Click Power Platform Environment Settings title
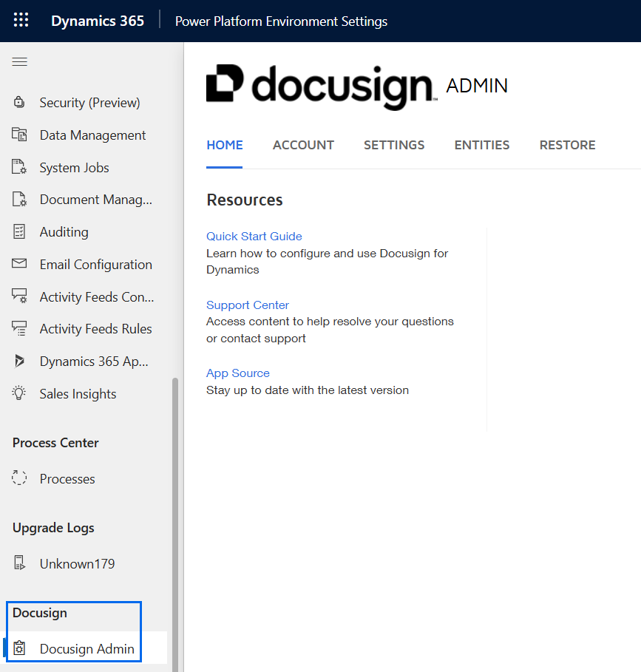The height and width of the screenshot is (672, 641). click(281, 21)
